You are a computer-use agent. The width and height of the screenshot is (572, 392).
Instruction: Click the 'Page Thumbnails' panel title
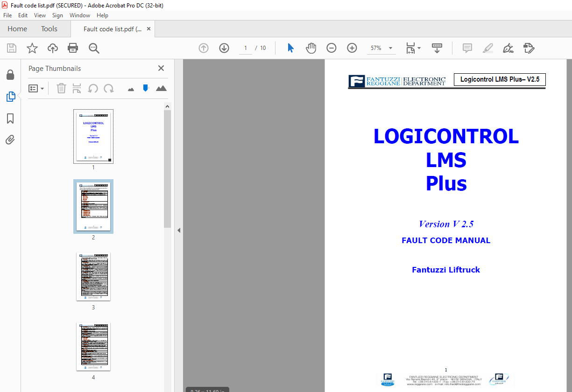(x=55, y=69)
